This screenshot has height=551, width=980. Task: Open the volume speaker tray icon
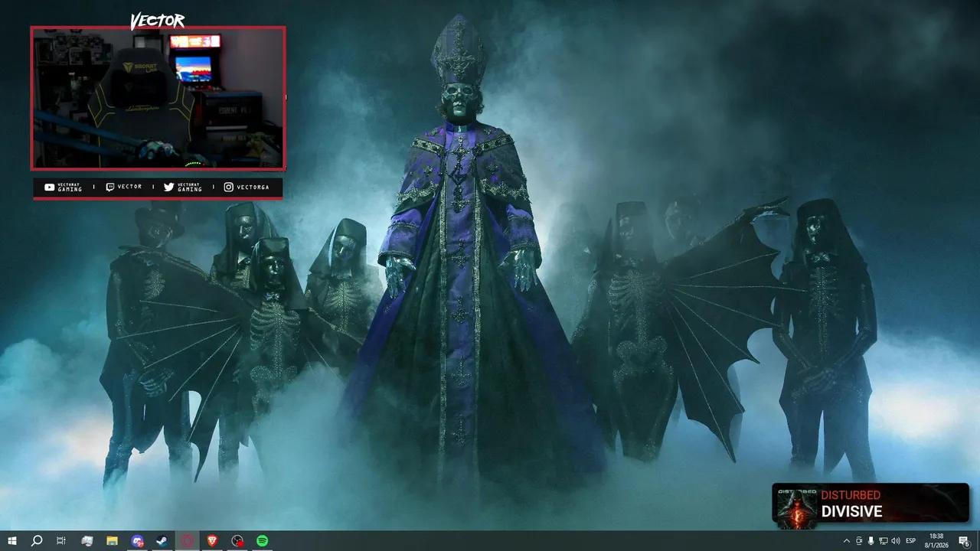(x=896, y=541)
